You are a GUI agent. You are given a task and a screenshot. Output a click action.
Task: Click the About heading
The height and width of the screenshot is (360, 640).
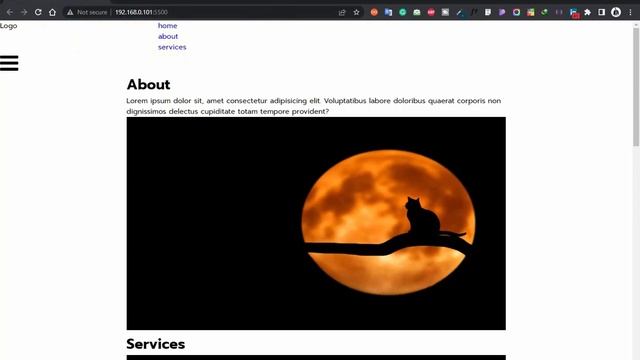tap(148, 84)
